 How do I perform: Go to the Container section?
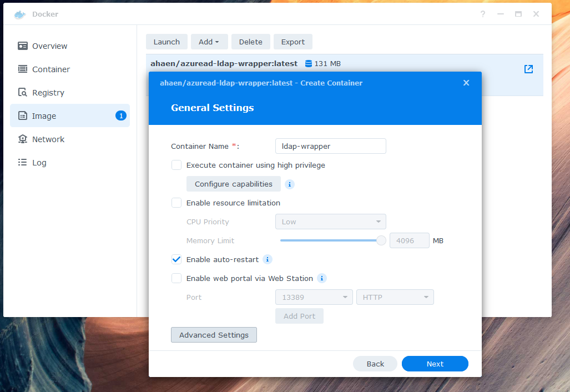tap(70, 69)
